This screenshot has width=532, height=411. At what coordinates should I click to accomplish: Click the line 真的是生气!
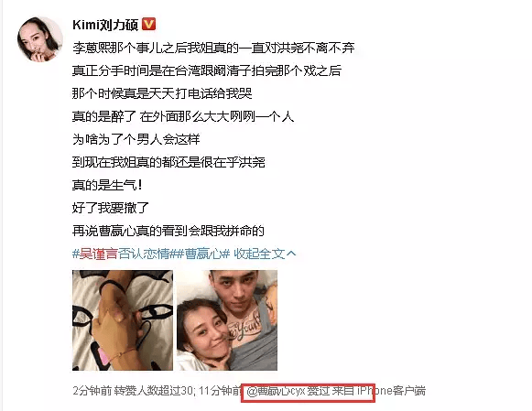point(107,185)
